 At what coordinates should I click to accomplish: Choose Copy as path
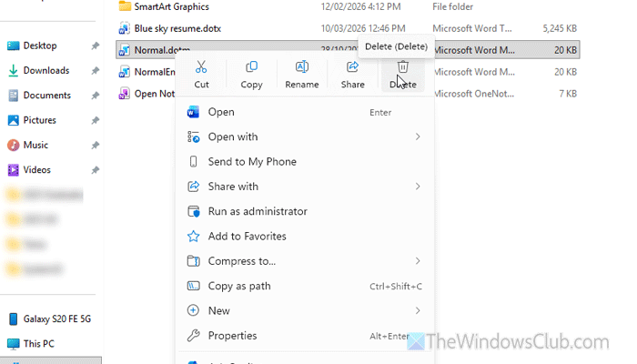305,286
